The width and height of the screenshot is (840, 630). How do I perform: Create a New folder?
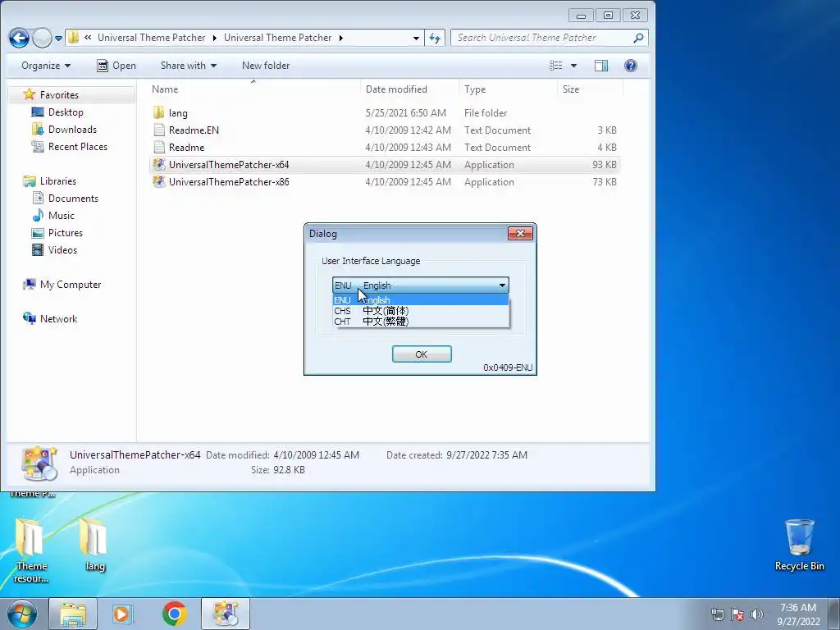[266, 66]
